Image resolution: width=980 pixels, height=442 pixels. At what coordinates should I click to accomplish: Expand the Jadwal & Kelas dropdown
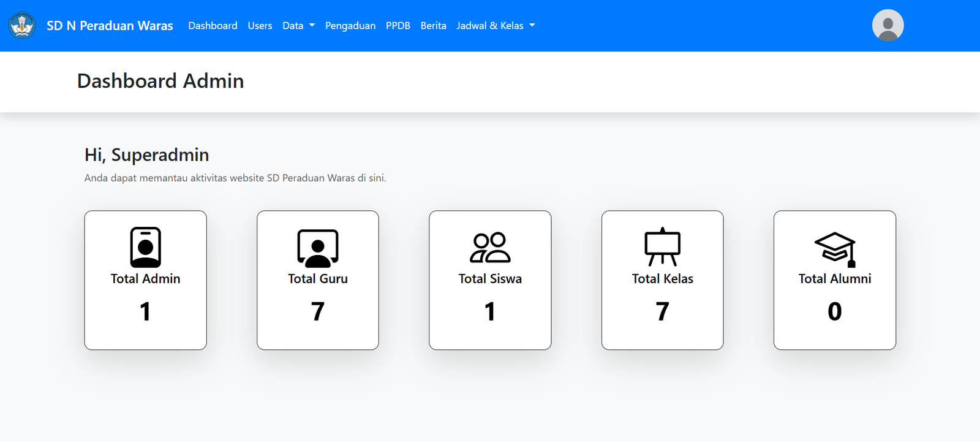[495, 26]
